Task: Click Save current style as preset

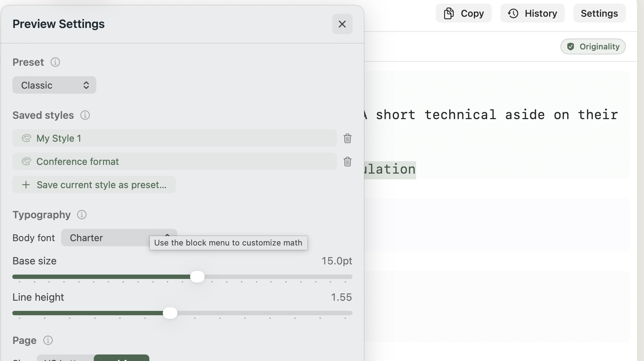Action: (94, 184)
